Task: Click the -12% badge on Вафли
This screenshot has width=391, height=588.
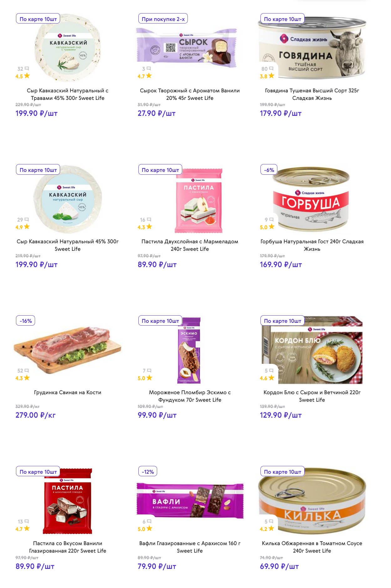Action: 148,472
